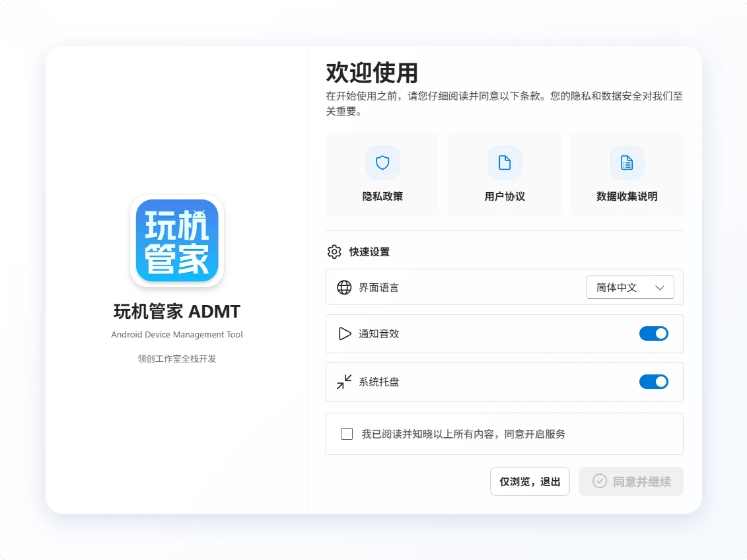Click the 同意并继续 button
The height and width of the screenshot is (560, 747).
(x=631, y=481)
